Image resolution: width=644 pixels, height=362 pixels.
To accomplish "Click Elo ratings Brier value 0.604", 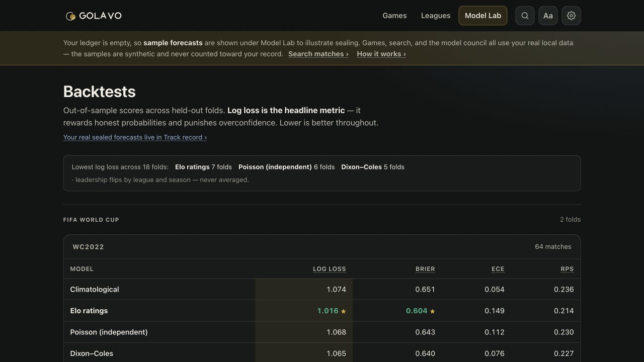I will 417,311.
